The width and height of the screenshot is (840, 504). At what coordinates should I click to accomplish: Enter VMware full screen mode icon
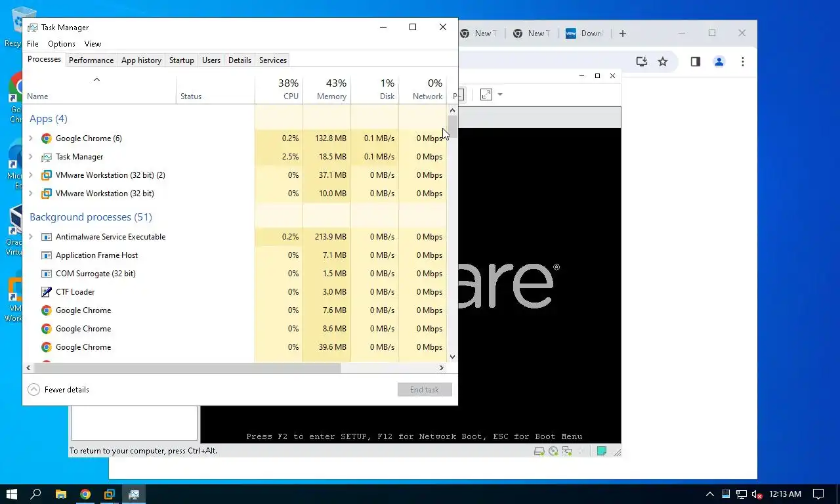486,94
